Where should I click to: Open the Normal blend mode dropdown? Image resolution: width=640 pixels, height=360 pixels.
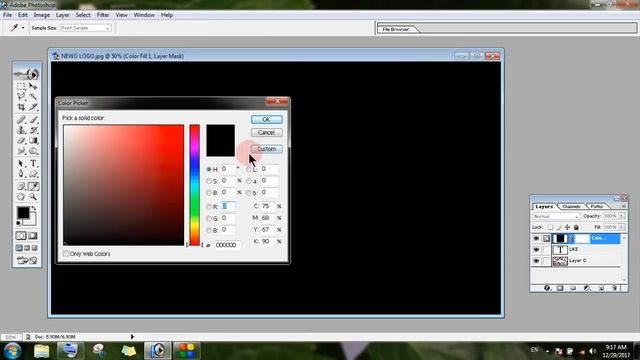click(556, 216)
